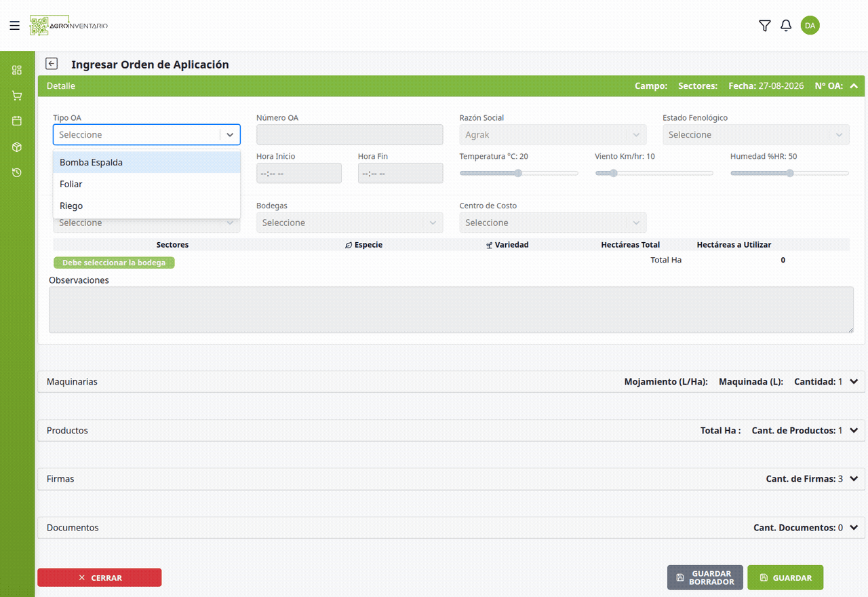Open Razón Social dropdown
The image size is (868, 597).
(x=553, y=134)
